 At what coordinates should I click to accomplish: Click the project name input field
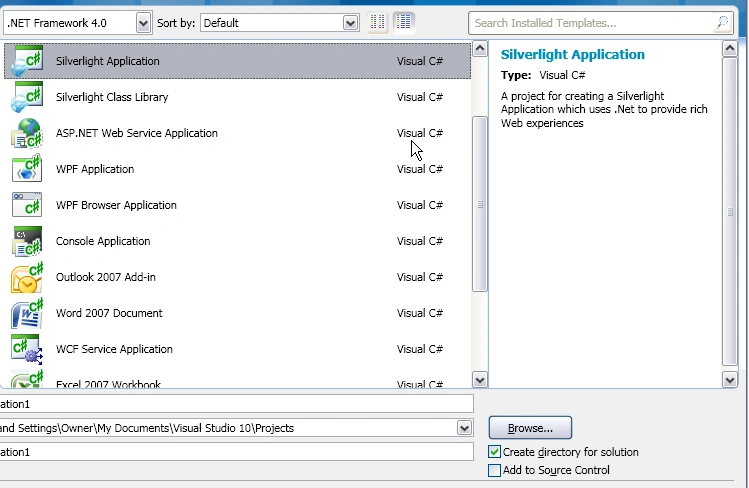236,404
